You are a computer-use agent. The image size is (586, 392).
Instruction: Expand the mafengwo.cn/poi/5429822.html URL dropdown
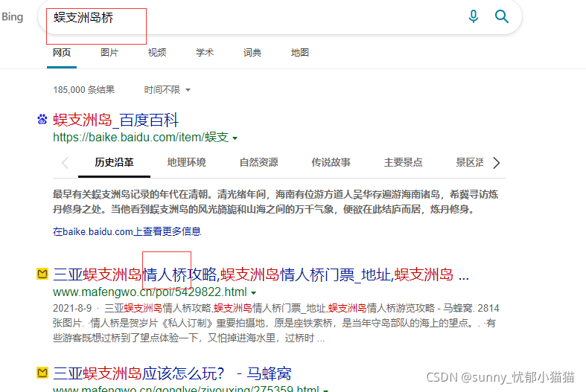(x=253, y=292)
